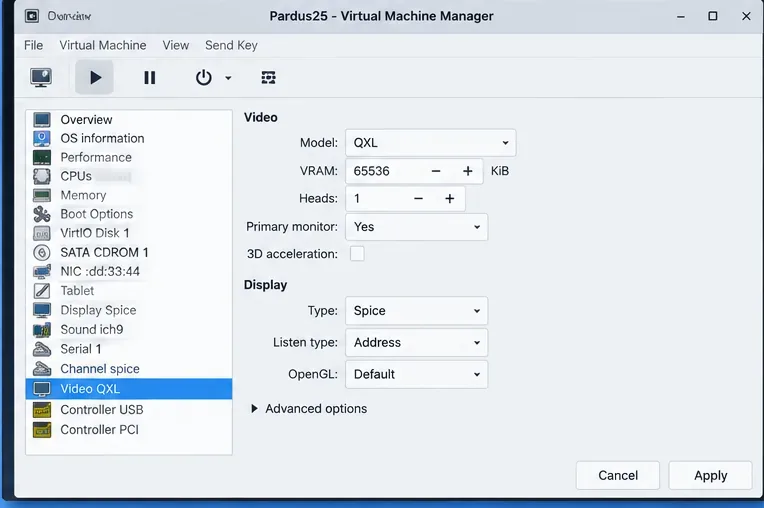Maximize the Virtual Machine Manager window
The width and height of the screenshot is (764, 508).
(713, 16)
